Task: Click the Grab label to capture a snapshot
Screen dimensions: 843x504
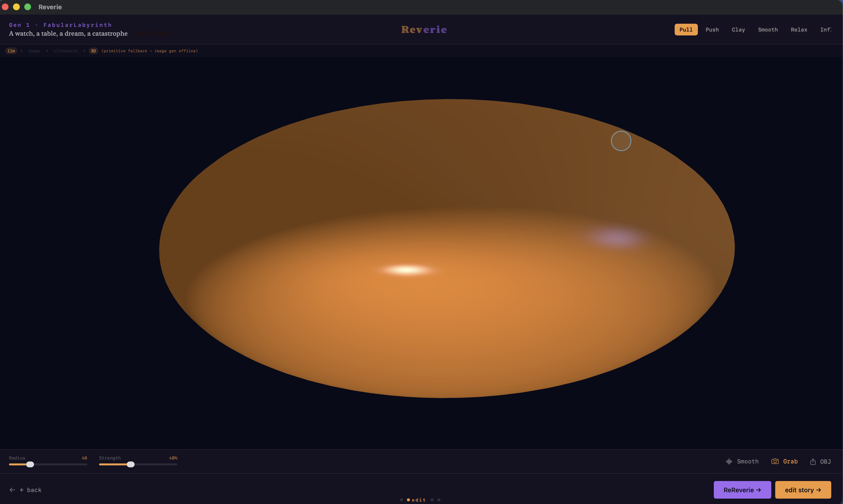Action: click(x=791, y=461)
